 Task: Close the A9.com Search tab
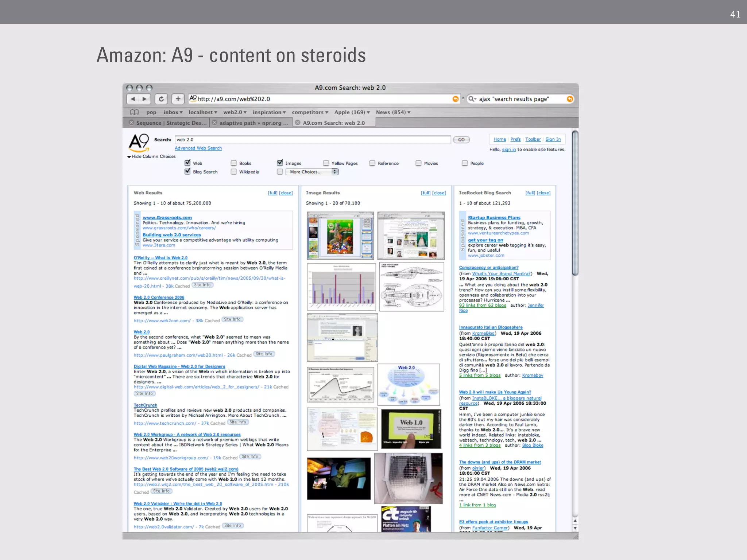298,122
